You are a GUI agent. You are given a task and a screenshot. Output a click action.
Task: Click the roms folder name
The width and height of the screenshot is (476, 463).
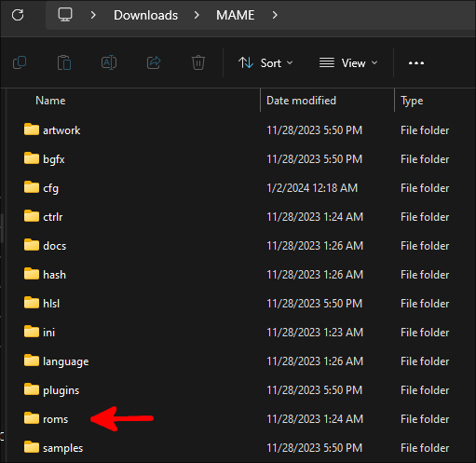click(x=55, y=419)
